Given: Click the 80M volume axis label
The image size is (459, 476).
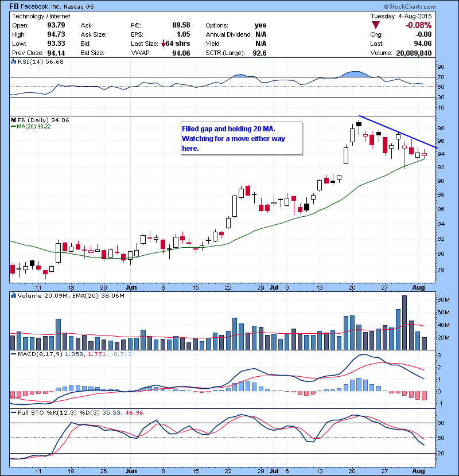Looking at the screenshot, I should click(443, 299).
